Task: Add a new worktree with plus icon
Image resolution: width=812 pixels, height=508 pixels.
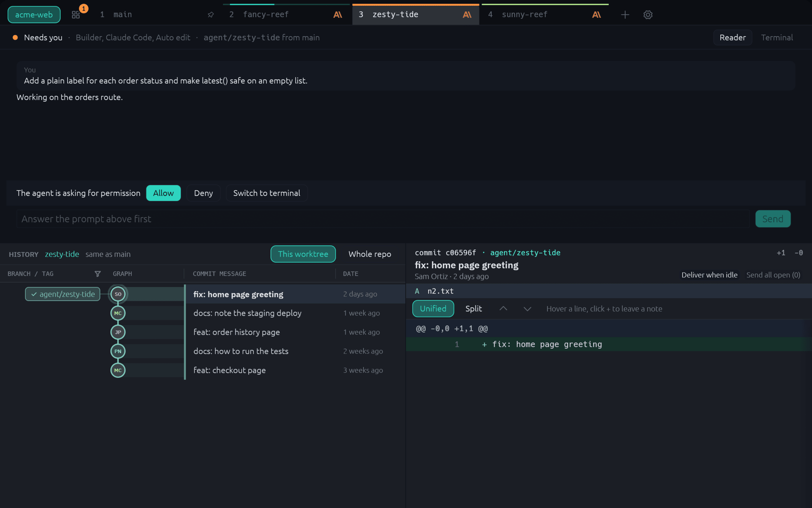Action: [x=625, y=15]
